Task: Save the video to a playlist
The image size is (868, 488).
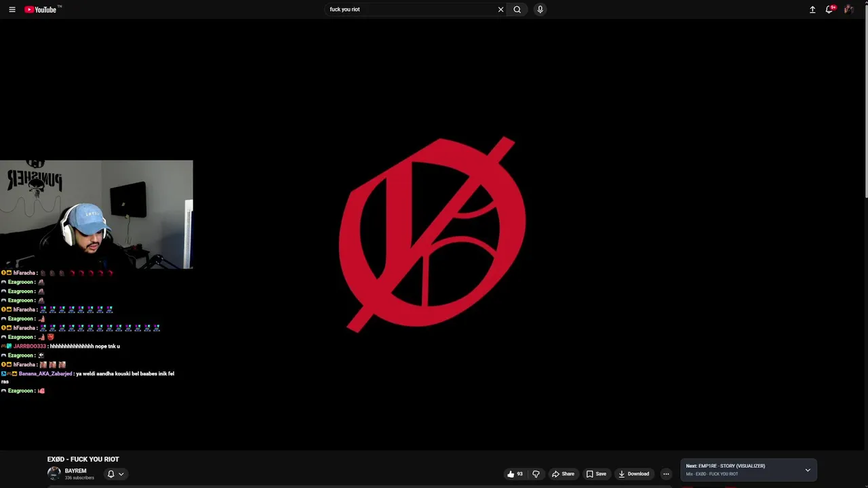Action: tap(596, 474)
